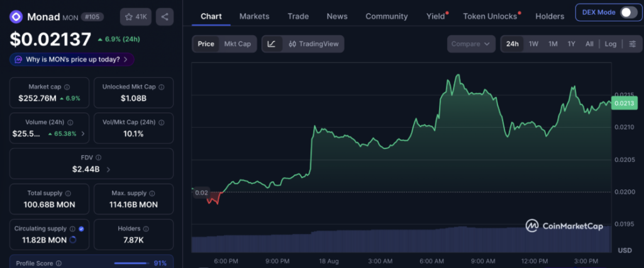Click the #105 rank badge

(x=92, y=17)
